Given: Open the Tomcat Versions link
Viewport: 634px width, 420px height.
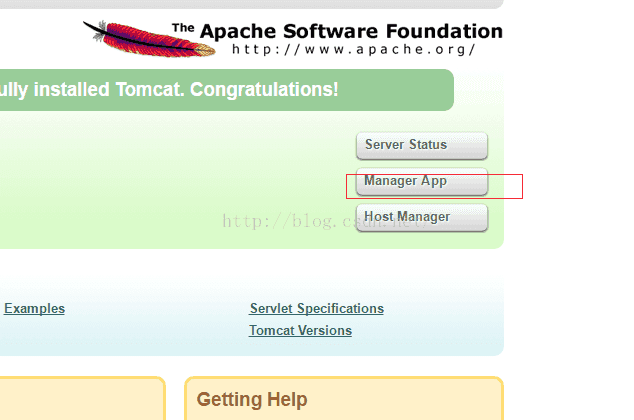Looking at the screenshot, I should point(300,331).
